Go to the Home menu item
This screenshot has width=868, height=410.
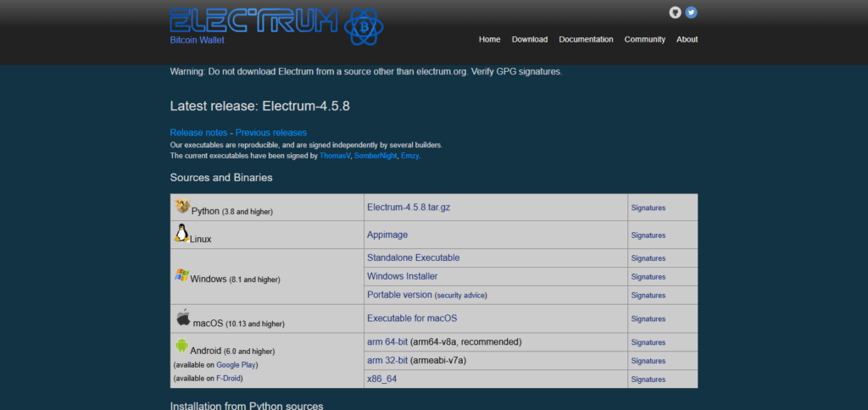click(489, 39)
